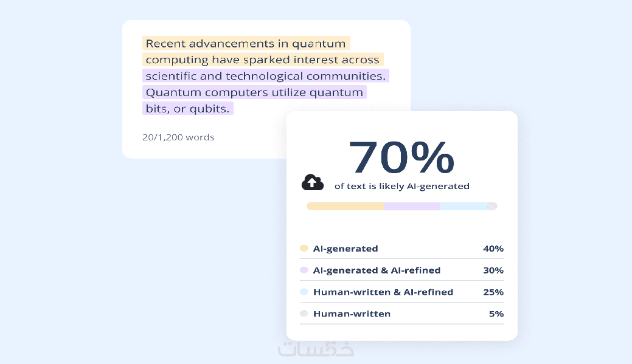Select the "AI-generated & AI-refined" label

[377, 270]
